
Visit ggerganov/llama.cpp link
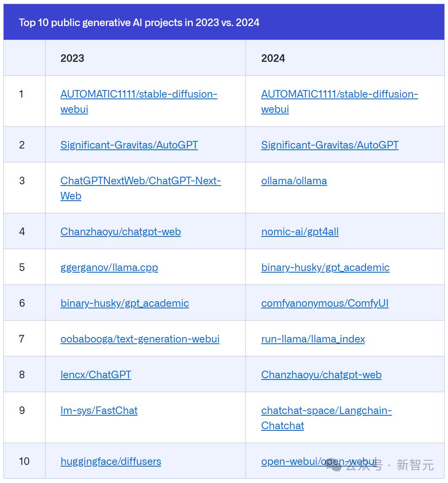[x=109, y=268]
